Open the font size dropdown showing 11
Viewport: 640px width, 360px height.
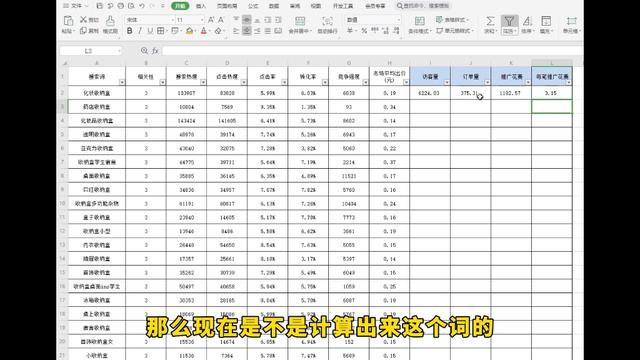tap(202, 20)
